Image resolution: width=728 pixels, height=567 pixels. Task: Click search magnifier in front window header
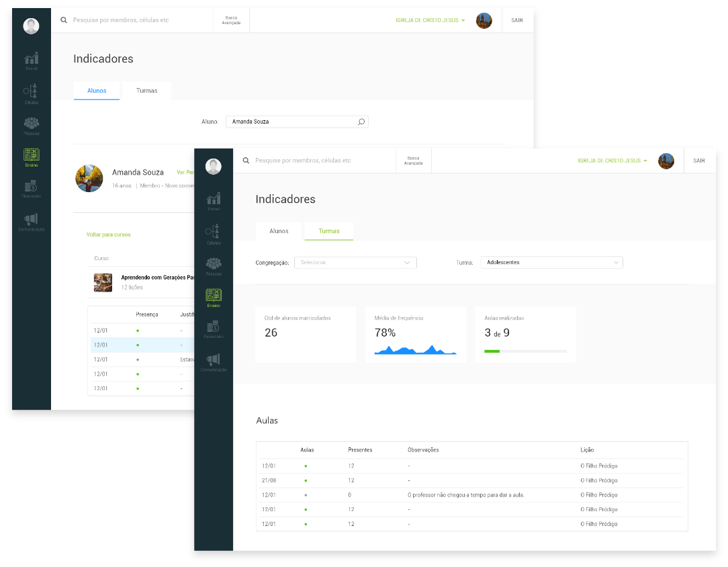(x=246, y=161)
